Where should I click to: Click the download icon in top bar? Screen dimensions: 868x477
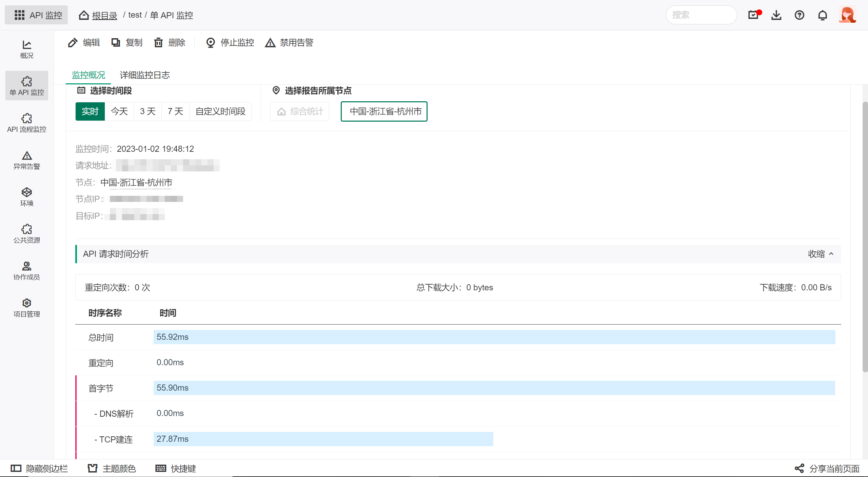776,15
